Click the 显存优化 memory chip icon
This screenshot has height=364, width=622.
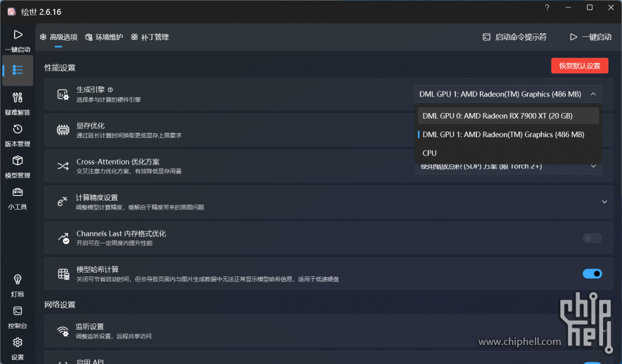63,130
